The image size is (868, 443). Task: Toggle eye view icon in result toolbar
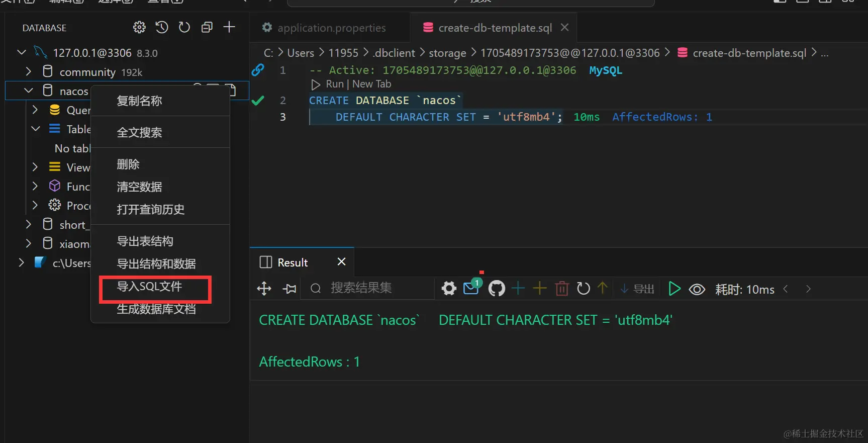697,289
